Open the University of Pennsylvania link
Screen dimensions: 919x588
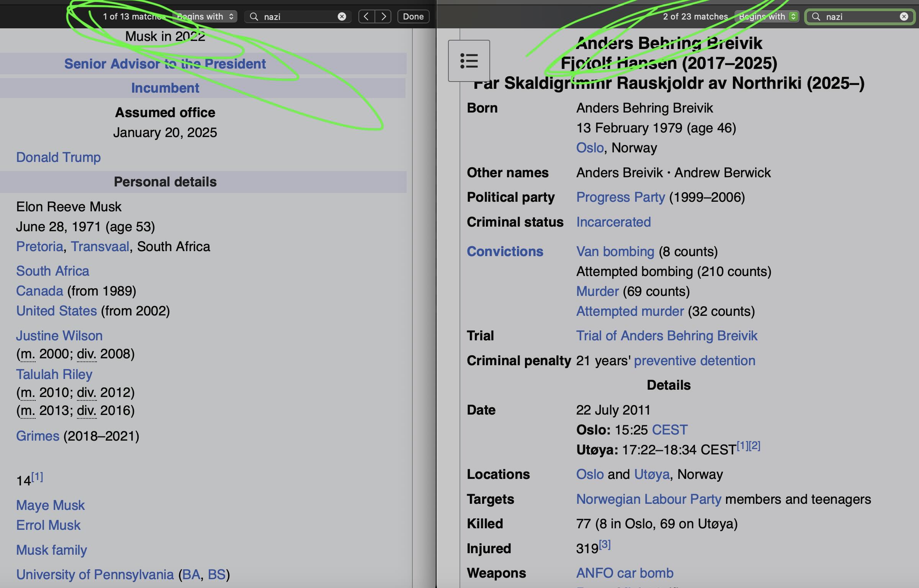[95, 575]
